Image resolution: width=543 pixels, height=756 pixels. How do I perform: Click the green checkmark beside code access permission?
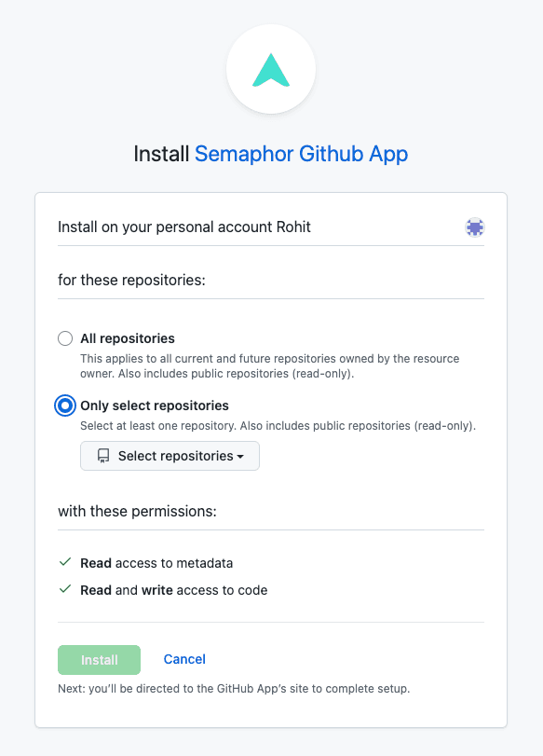click(x=64, y=589)
